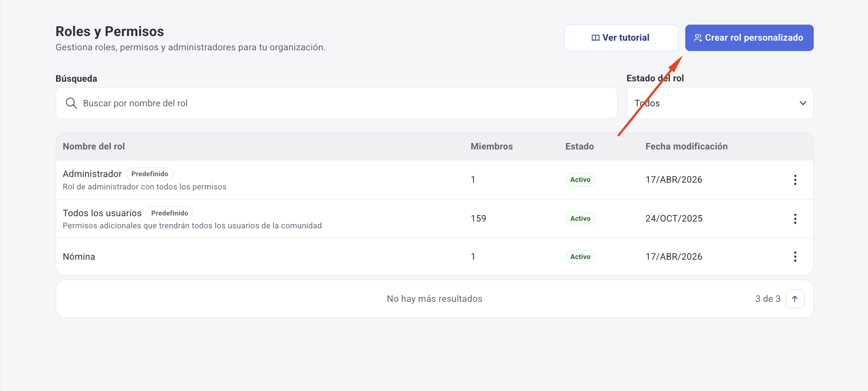Select the Administrador role name

(x=92, y=174)
